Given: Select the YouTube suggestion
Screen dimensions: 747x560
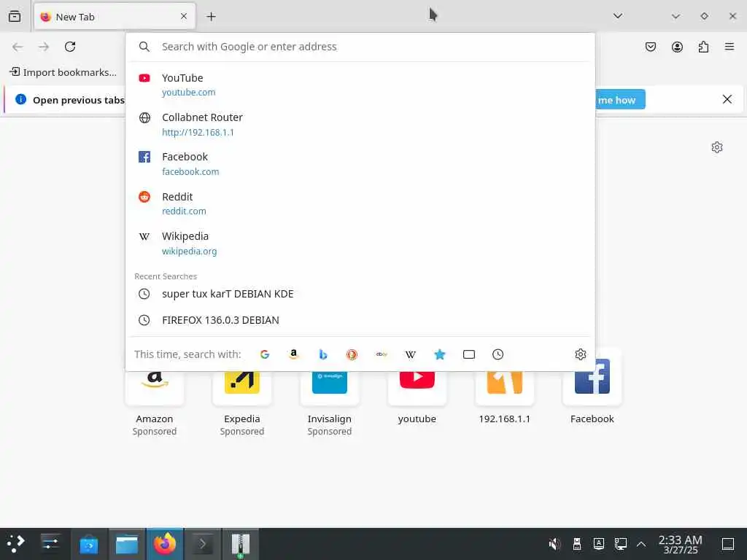Looking at the screenshot, I should click(360, 85).
